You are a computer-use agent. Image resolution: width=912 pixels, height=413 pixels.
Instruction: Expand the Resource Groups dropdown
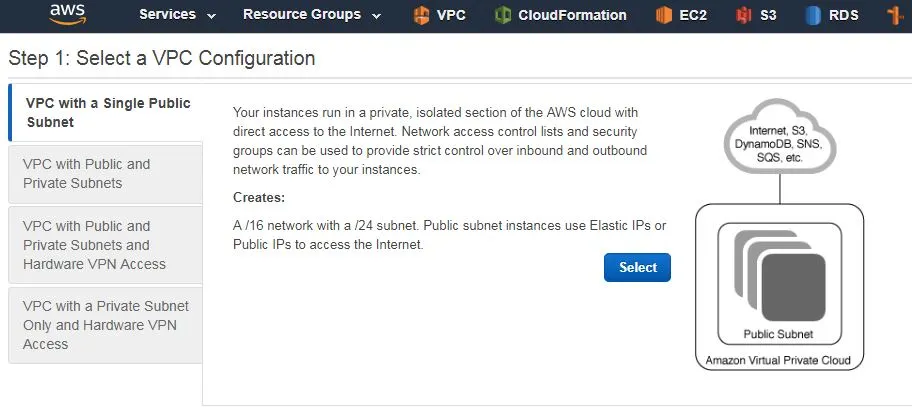click(312, 15)
